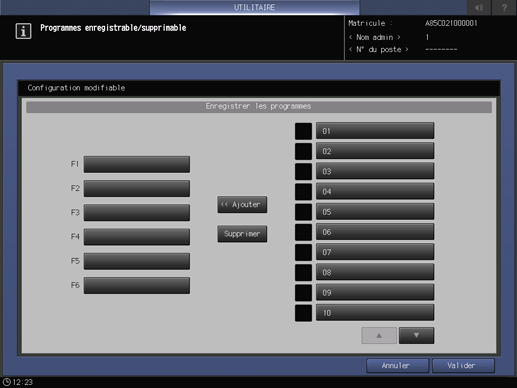
Task: Select program 01 in the list
Action: (x=375, y=131)
